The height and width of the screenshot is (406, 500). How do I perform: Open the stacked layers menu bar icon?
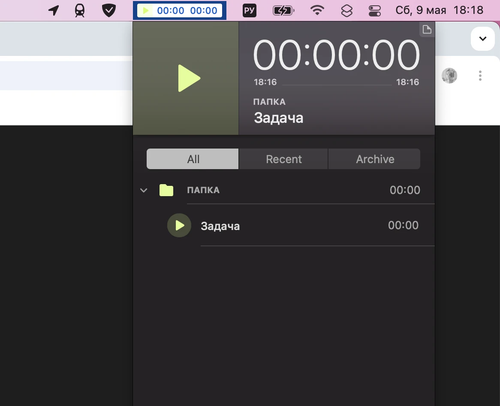(347, 11)
